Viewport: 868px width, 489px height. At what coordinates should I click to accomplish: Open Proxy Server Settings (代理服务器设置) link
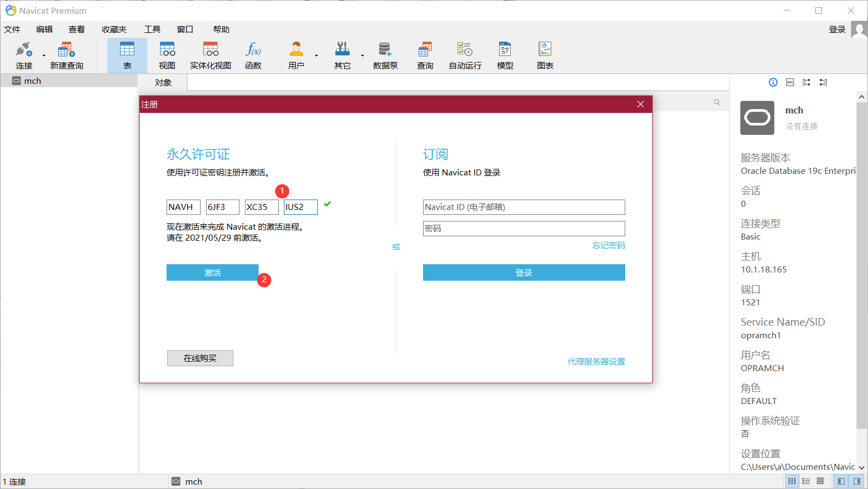point(596,362)
